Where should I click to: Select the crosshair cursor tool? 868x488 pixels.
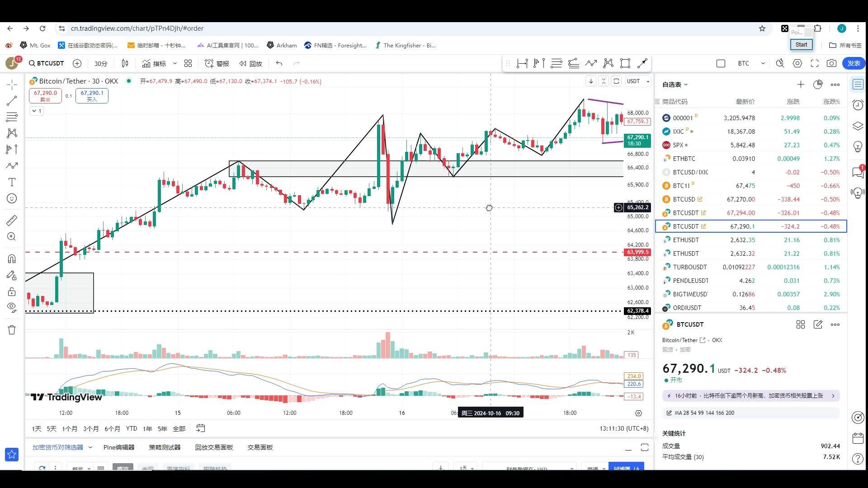tap(12, 84)
